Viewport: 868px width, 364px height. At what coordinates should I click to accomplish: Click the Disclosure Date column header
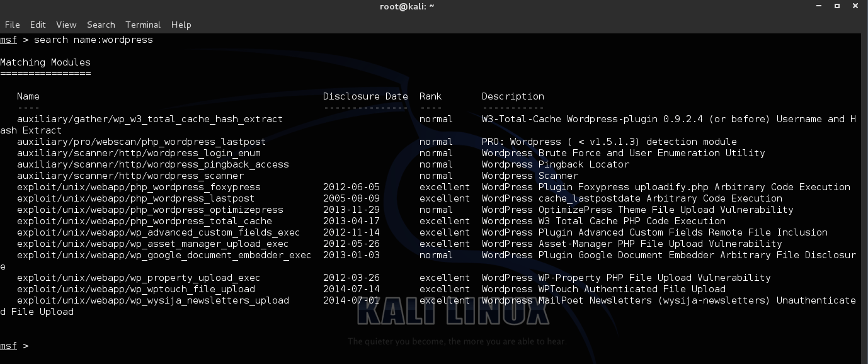[365, 96]
